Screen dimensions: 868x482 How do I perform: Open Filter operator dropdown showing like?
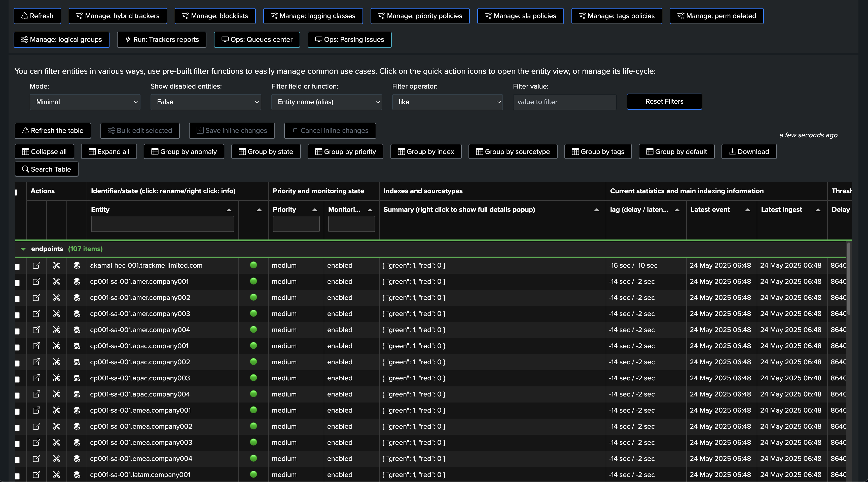click(x=447, y=102)
